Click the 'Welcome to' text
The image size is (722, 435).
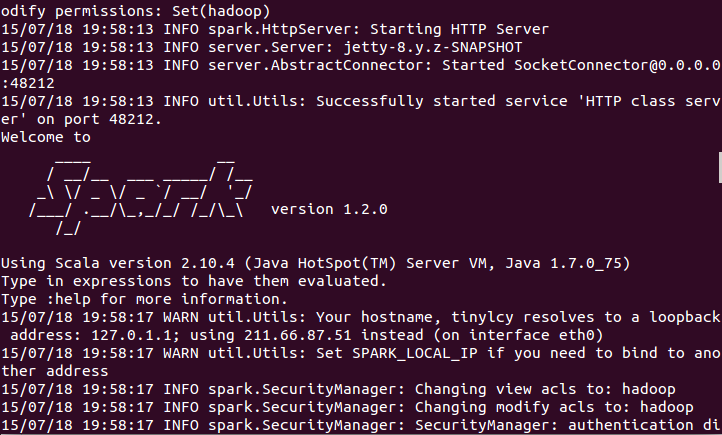coord(46,137)
